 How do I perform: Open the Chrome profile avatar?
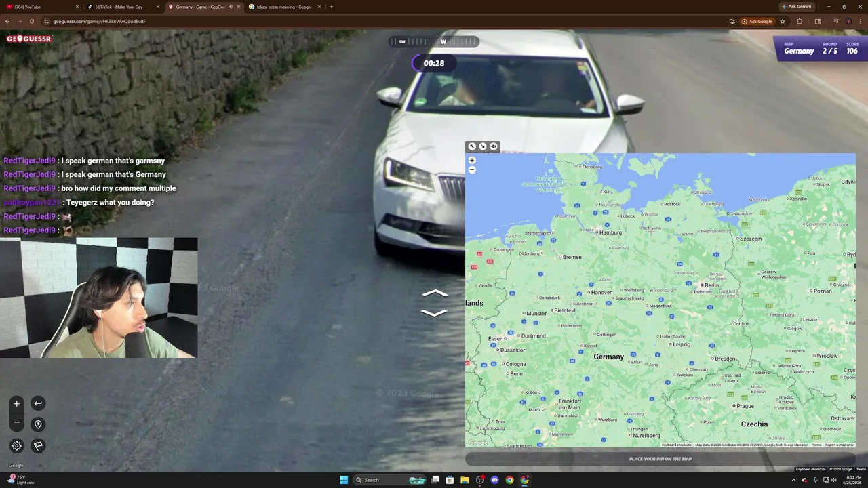(x=848, y=21)
